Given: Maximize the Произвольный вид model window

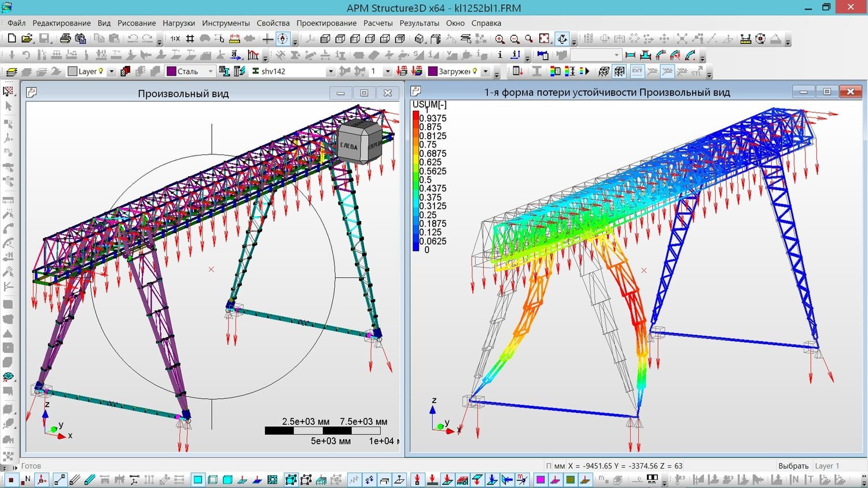Looking at the screenshot, I should 364,93.
